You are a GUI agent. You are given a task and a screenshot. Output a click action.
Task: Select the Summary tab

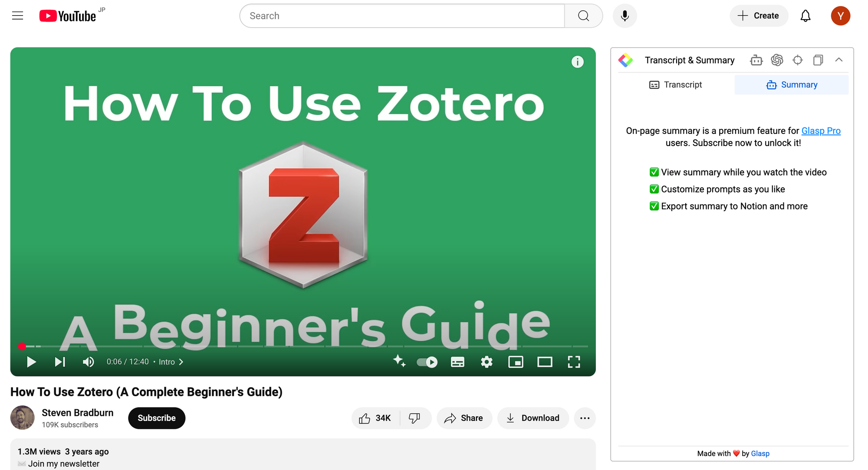(x=792, y=85)
